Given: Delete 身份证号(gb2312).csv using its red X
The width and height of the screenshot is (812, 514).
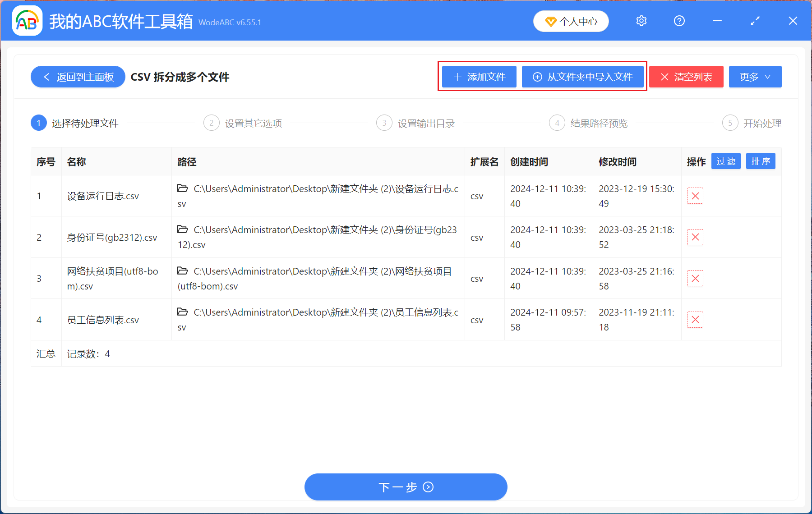Looking at the screenshot, I should tap(695, 237).
